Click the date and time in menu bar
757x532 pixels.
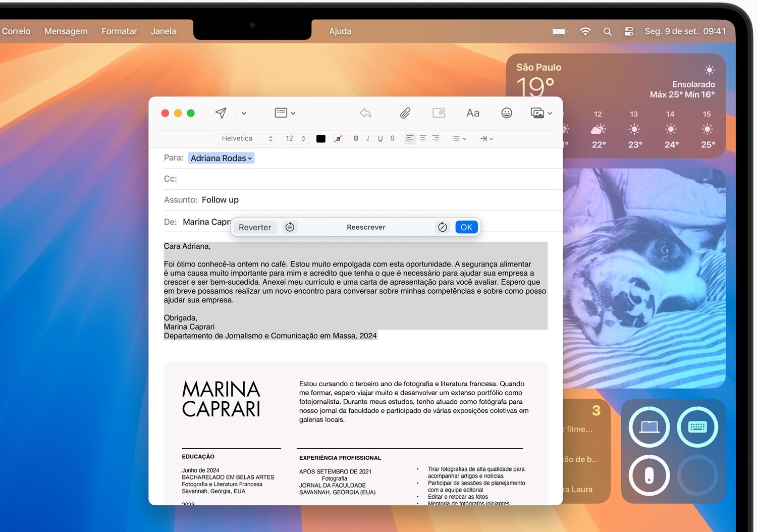click(x=685, y=31)
